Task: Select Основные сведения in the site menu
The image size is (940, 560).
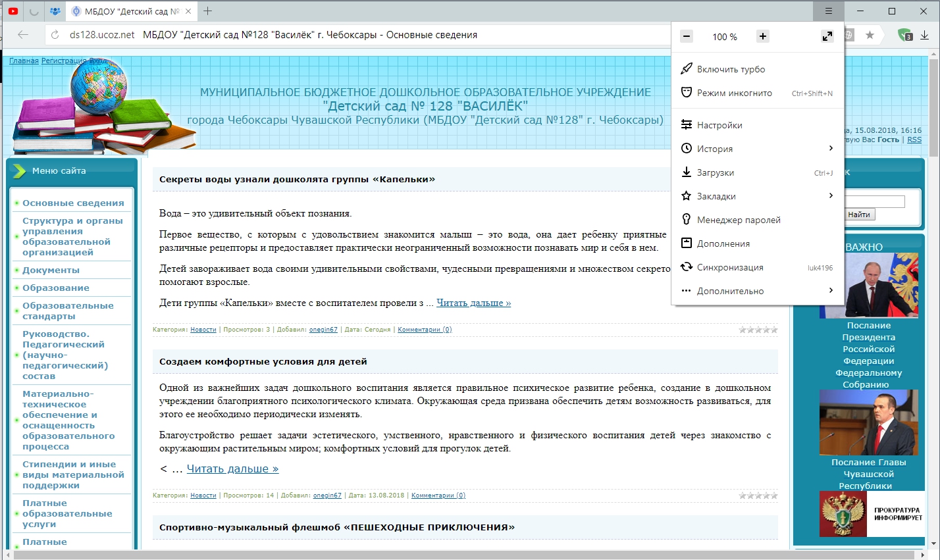Action: 73,203
